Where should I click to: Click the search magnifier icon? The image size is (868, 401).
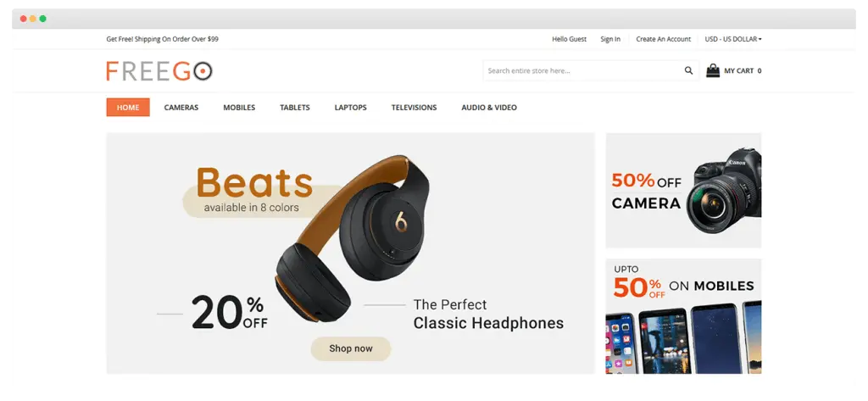click(688, 70)
